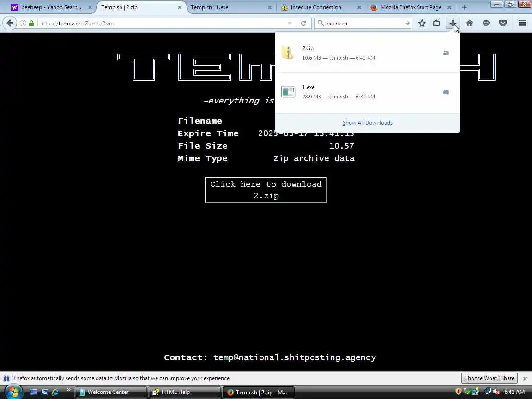Click here to download 2.zip button
Screen dimensions: 532x399
[x=266, y=190]
